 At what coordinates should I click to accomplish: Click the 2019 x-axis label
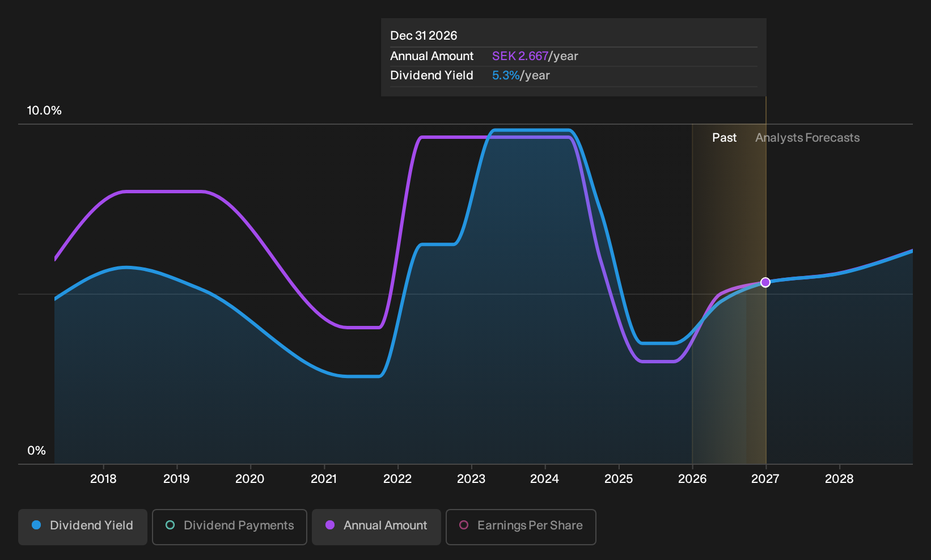[x=176, y=479]
